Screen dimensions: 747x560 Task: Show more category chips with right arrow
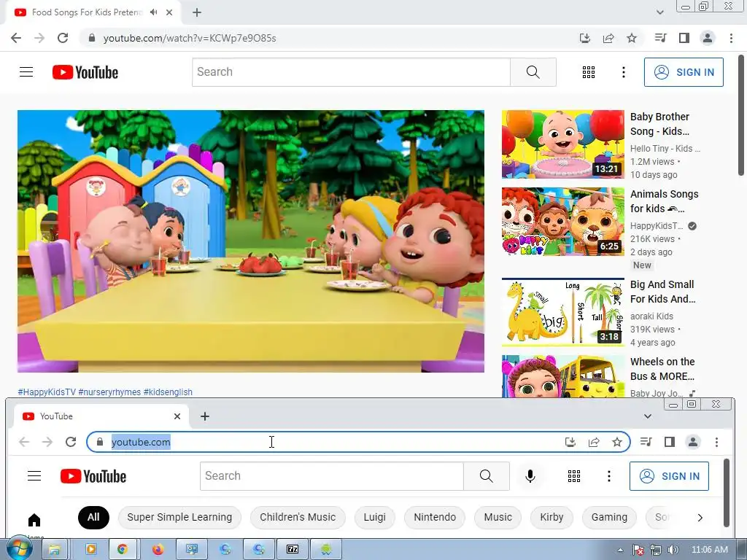click(x=700, y=518)
